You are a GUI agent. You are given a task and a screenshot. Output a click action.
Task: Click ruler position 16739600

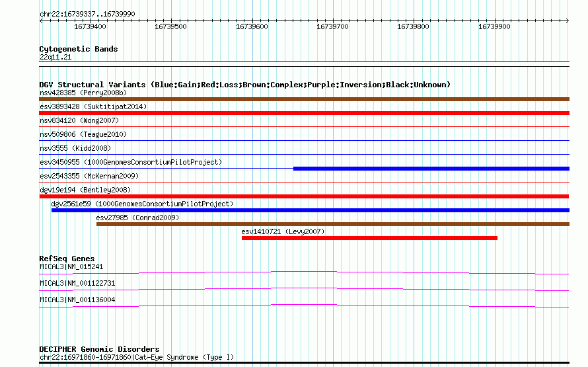point(252,26)
